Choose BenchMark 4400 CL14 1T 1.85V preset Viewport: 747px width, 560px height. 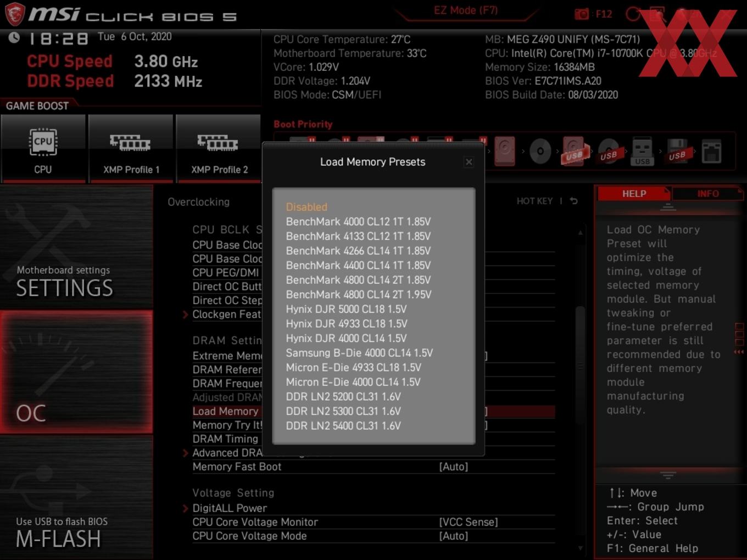tap(358, 265)
